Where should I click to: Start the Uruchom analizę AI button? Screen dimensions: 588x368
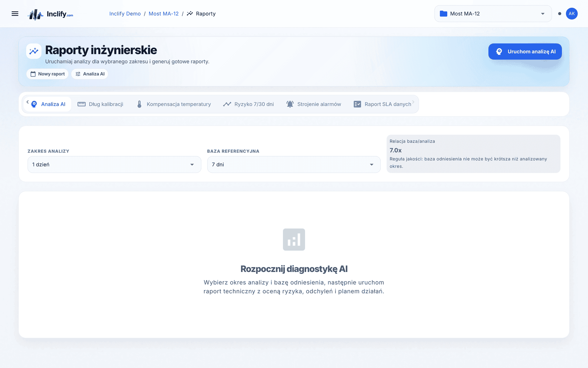525,52
